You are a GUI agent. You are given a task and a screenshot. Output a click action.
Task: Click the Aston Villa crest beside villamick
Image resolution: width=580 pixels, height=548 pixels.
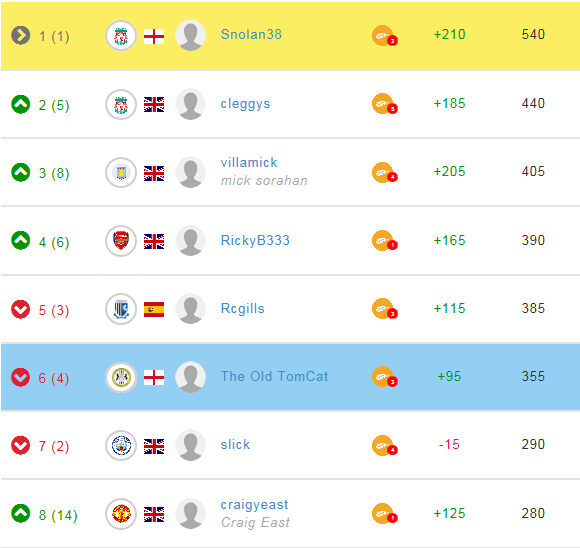pos(121,173)
